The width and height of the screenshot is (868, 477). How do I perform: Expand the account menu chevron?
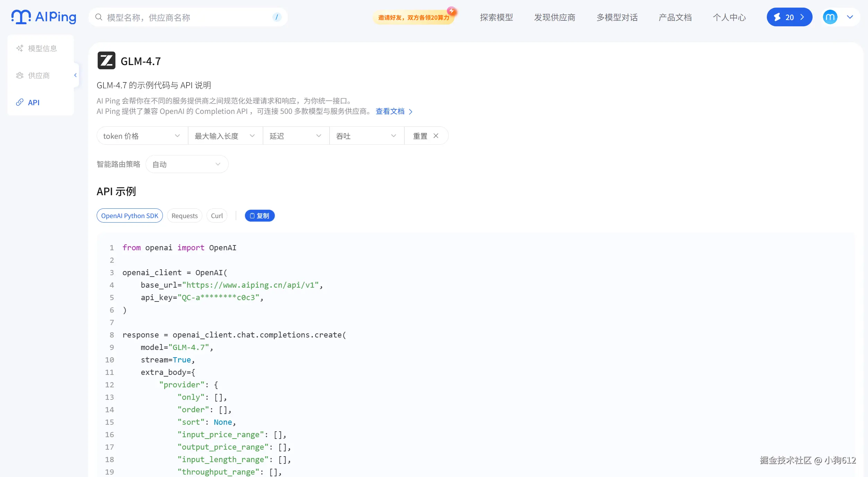coord(850,17)
